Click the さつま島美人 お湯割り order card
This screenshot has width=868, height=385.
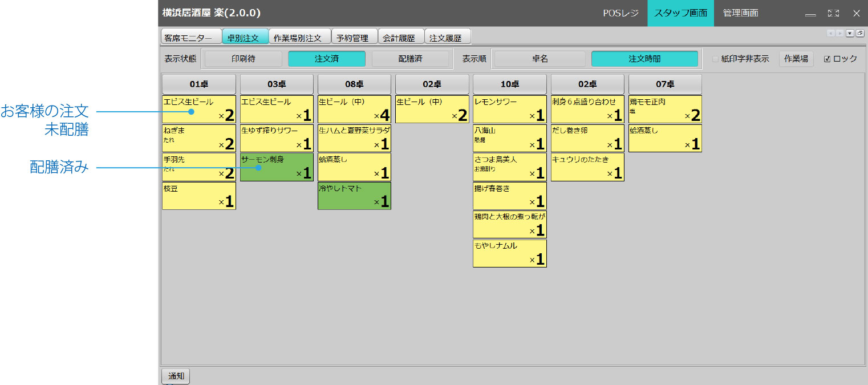[510, 167]
